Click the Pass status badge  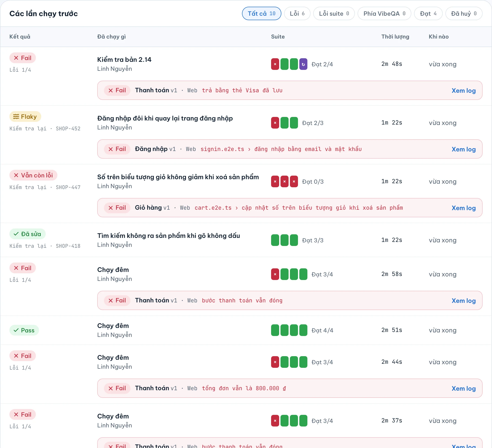[24, 330]
